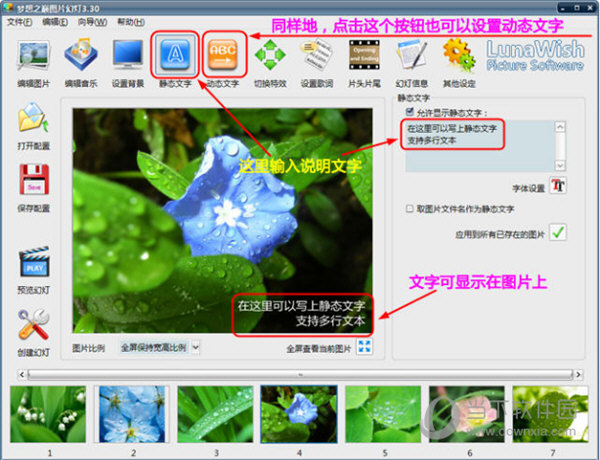
Task: Expand the 图片比例 aspect ratio dropdown
Action: (196, 347)
